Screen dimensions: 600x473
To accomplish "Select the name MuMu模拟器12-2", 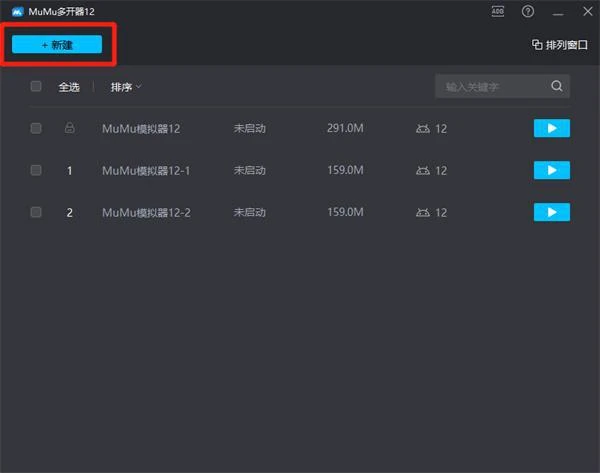I will click(x=146, y=212).
